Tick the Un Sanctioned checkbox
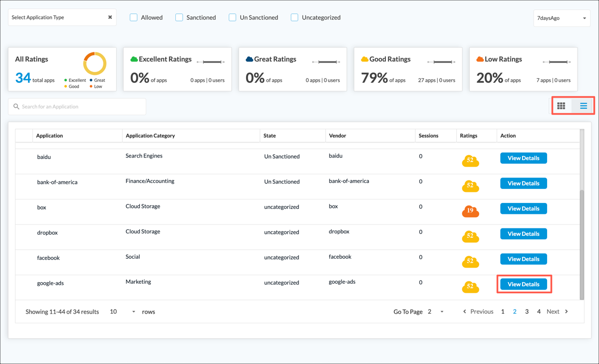The height and width of the screenshot is (364, 599). (233, 17)
